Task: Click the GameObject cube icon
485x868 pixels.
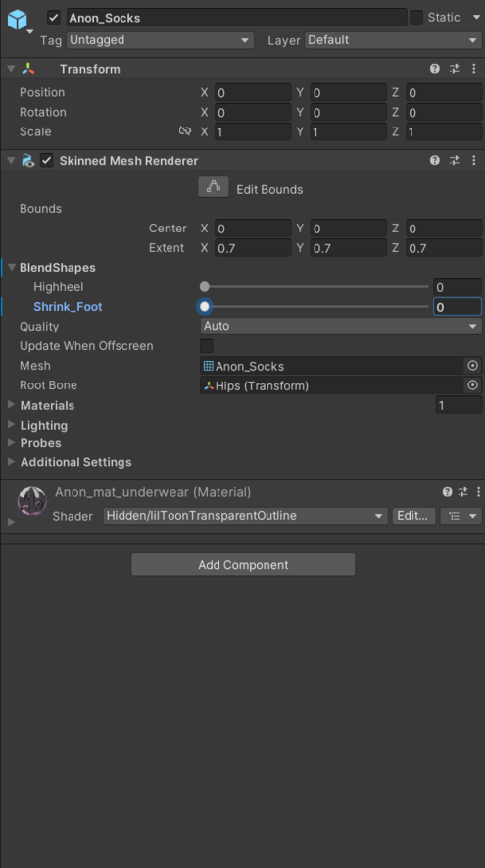Action: (17, 20)
